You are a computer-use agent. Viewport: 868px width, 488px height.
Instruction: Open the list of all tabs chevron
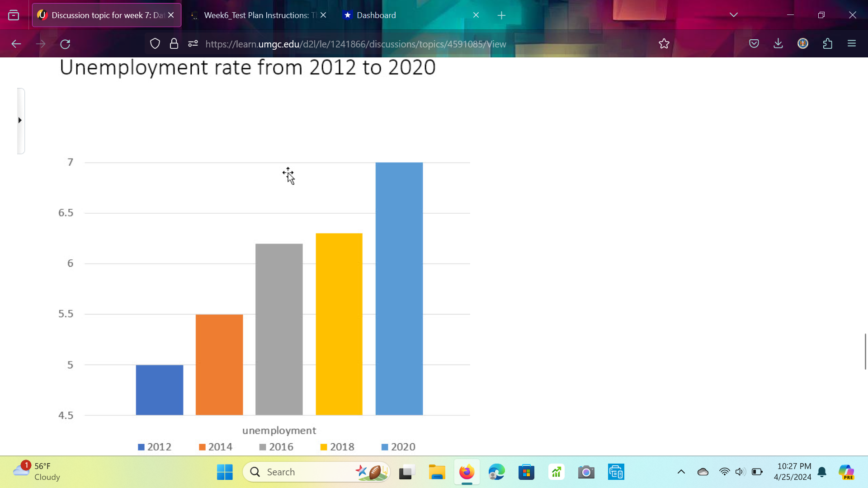[733, 14]
